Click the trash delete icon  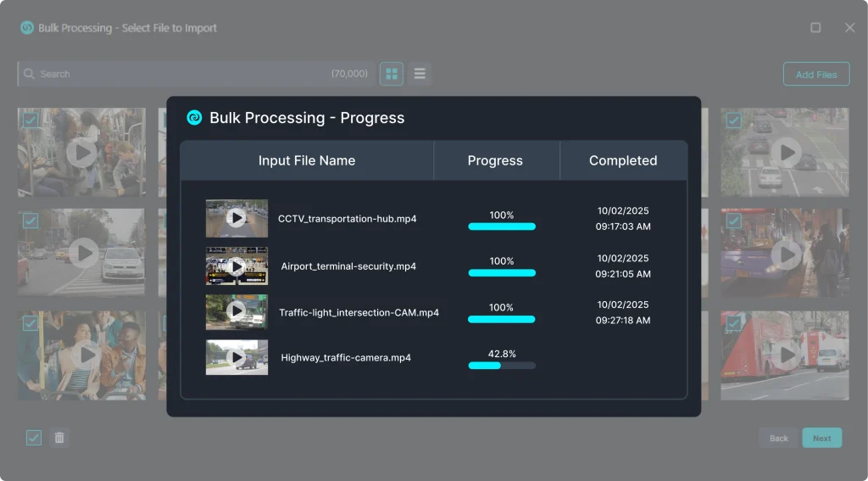point(59,438)
